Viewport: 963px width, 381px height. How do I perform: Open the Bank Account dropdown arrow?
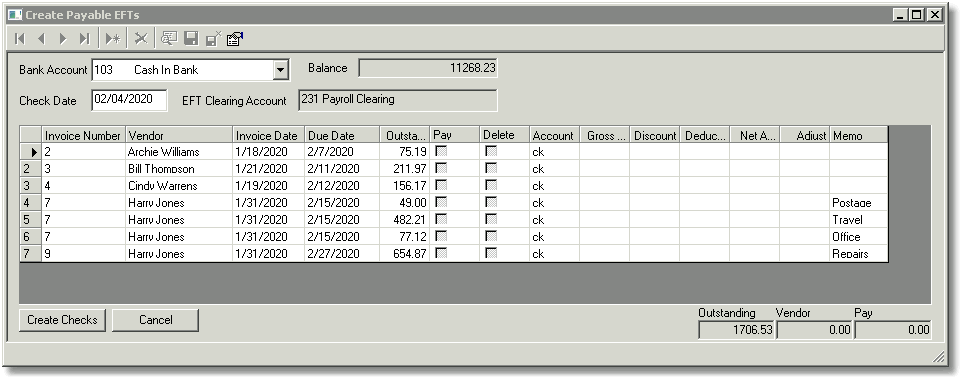[x=281, y=70]
